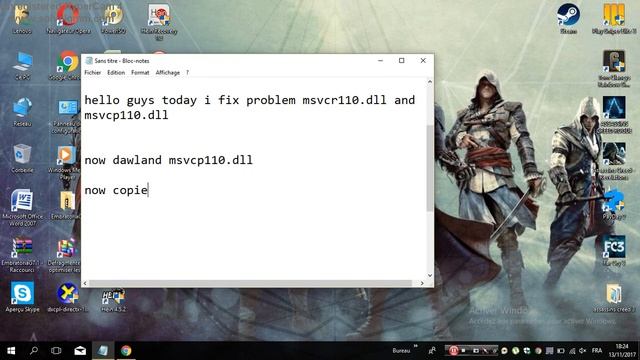Click the stop recording button on taskbar
640x360 pixels.
[463, 351]
